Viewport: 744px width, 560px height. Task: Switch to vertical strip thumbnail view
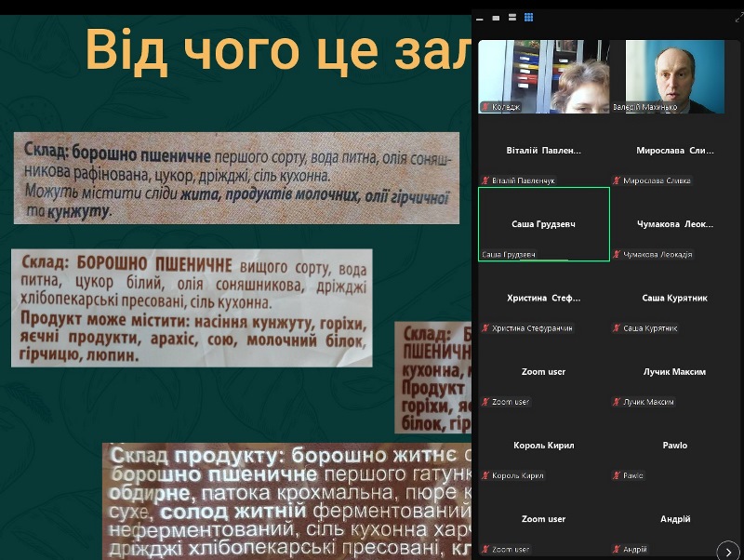pyautogui.click(x=512, y=18)
